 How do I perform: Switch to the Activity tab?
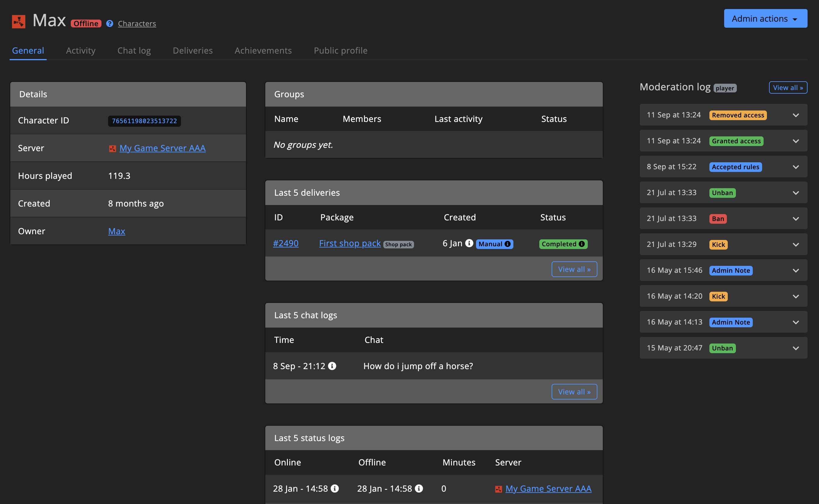(81, 50)
